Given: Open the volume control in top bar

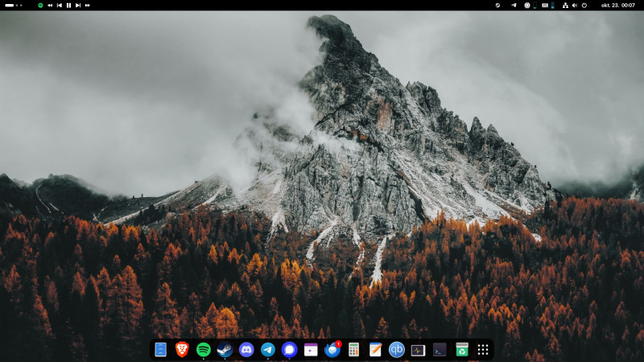Looking at the screenshot, I should pyautogui.click(x=575, y=6).
